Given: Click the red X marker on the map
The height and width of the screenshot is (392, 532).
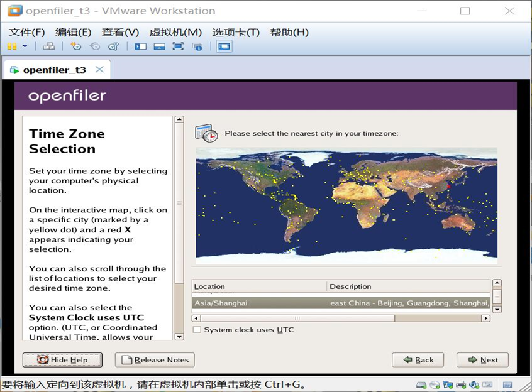Looking at the screenshot, I should click(x=448, y=187).
